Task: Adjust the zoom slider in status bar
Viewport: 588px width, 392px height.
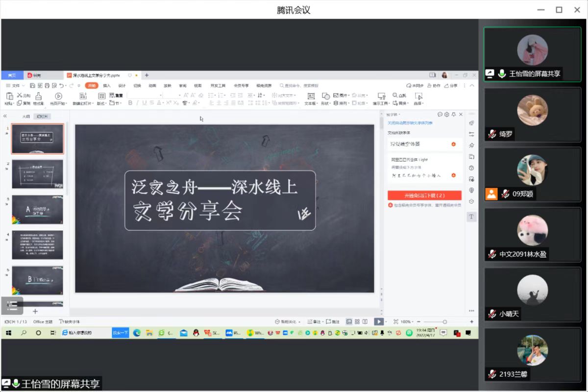Action: pos(444,321)
